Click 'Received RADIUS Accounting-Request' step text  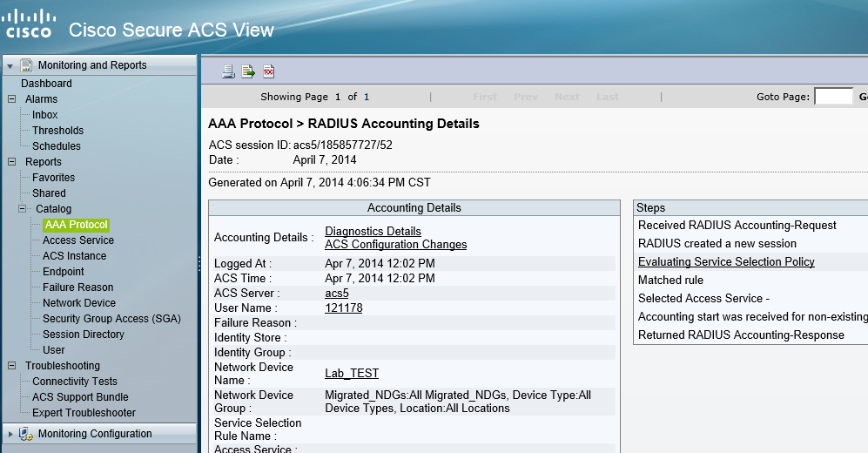pyautogui.click(x=737, y=225)
